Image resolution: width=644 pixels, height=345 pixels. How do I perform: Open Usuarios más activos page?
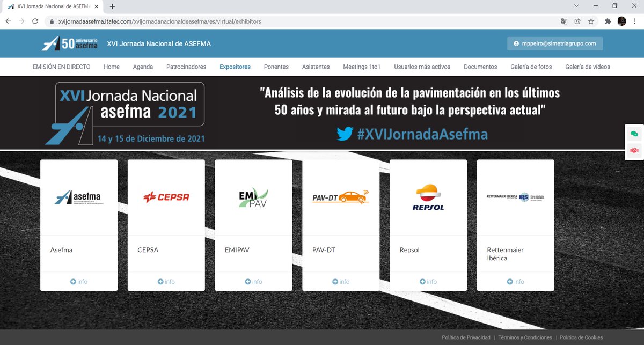click(422, 67)
